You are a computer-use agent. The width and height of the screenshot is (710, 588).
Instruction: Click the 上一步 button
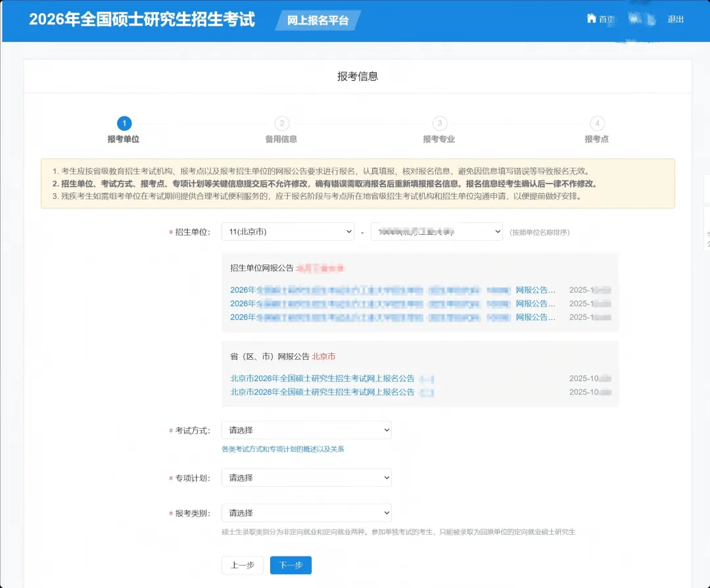click(242, 565)
